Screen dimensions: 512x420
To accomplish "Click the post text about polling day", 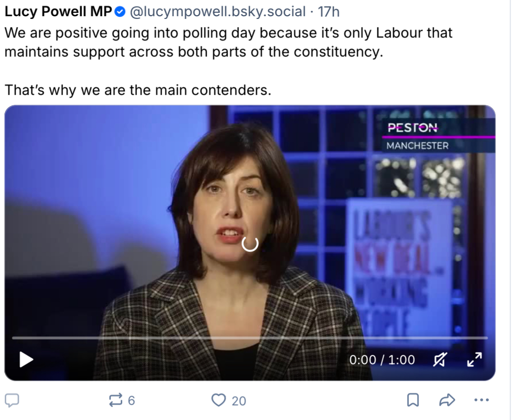I will [228, 42].
